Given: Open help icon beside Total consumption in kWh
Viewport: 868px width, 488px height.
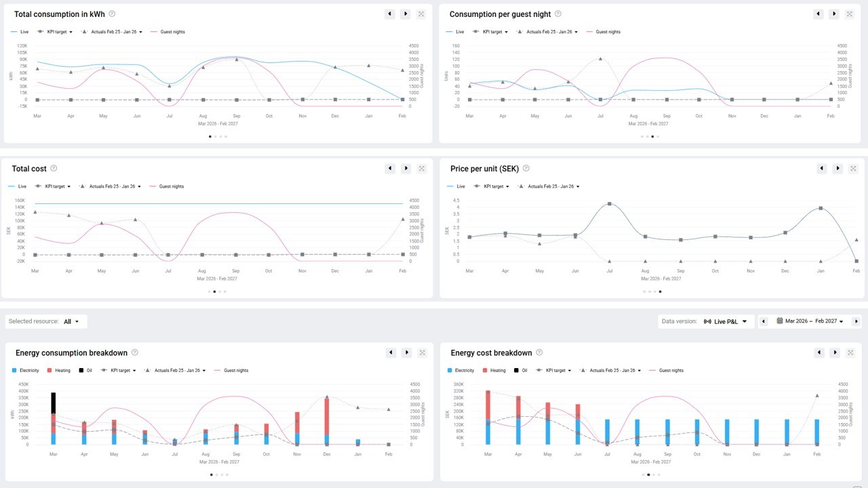Looking at the screenshot, I should coord(112,14).
